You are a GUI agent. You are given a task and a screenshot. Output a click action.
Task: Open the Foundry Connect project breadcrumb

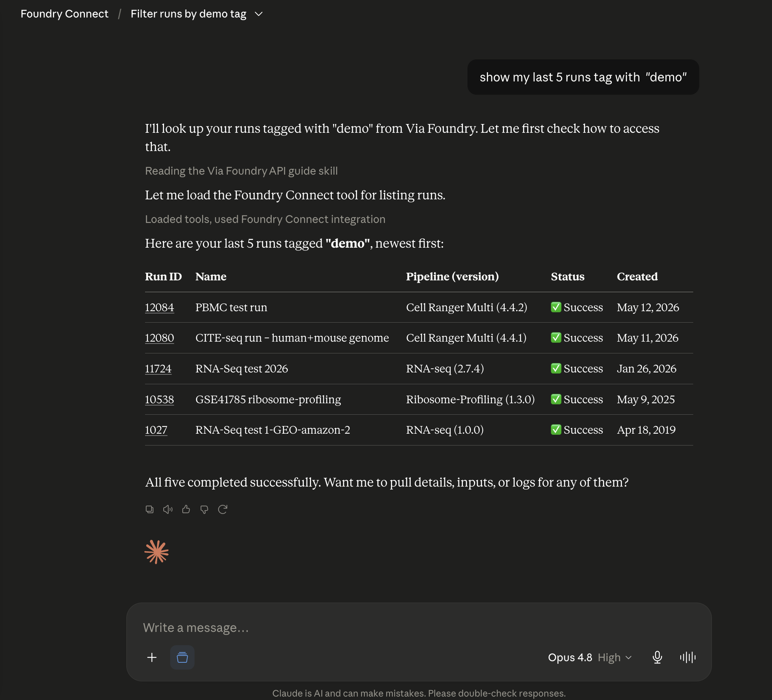[x=64, y=14]
